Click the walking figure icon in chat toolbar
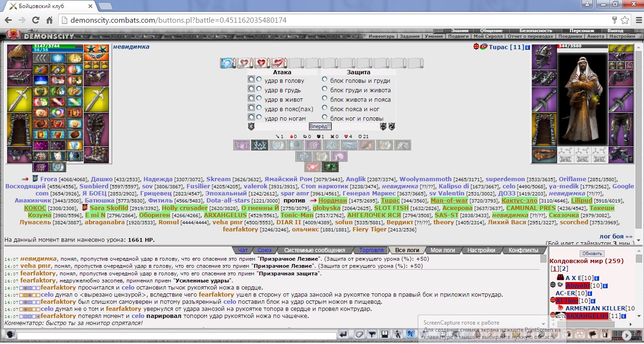The height and width of the screenshot is (344, 644). point(398,335)
